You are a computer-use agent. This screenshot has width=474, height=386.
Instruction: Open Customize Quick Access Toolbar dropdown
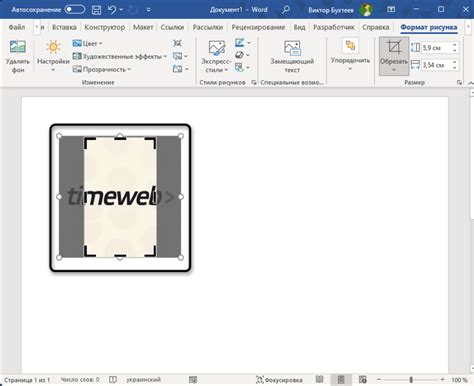click(149, 10)
